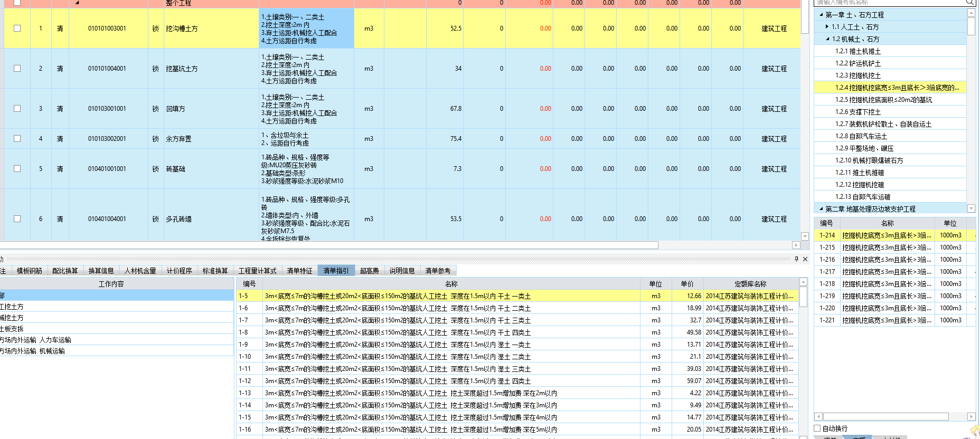Select quota row 1-221 in right list
Screen dimensions: 980x439
point(894,320)
